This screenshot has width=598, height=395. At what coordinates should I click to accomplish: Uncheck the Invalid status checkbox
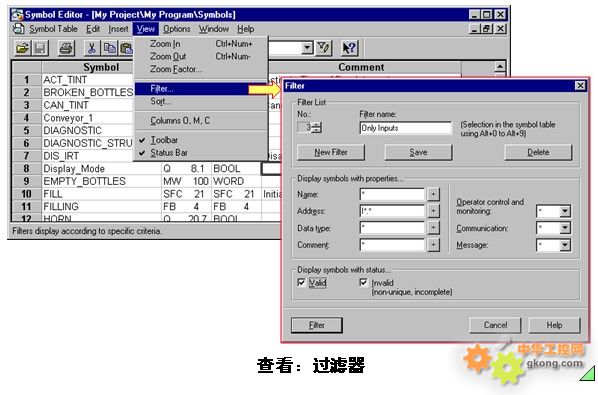pyautogui.click(x=363, y=283)
